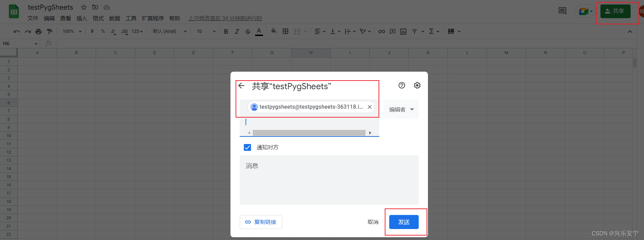Click the filter funnel icon
This screenshot has width=644, height=240.
tap(415, 32)
